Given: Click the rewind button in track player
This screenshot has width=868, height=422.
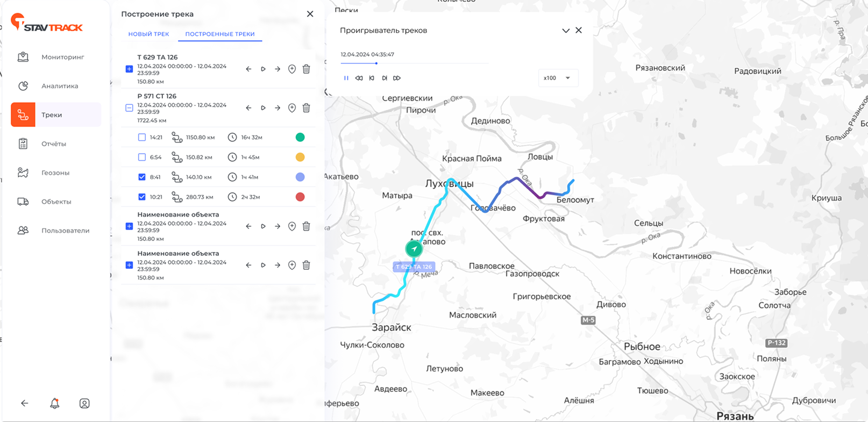Looking at the screenshot, I should tap(359, 78).
